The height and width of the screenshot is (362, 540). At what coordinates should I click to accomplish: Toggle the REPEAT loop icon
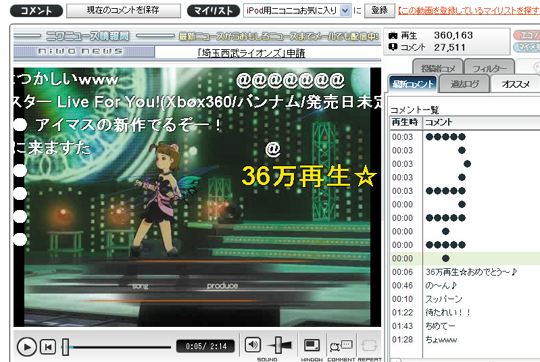pos(369,345)
